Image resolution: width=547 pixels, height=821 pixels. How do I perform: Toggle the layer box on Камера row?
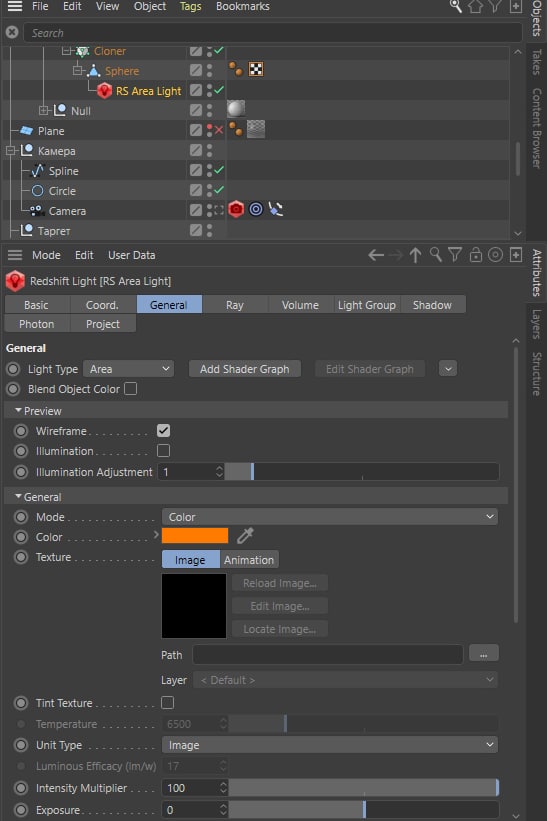click(196, 150)
